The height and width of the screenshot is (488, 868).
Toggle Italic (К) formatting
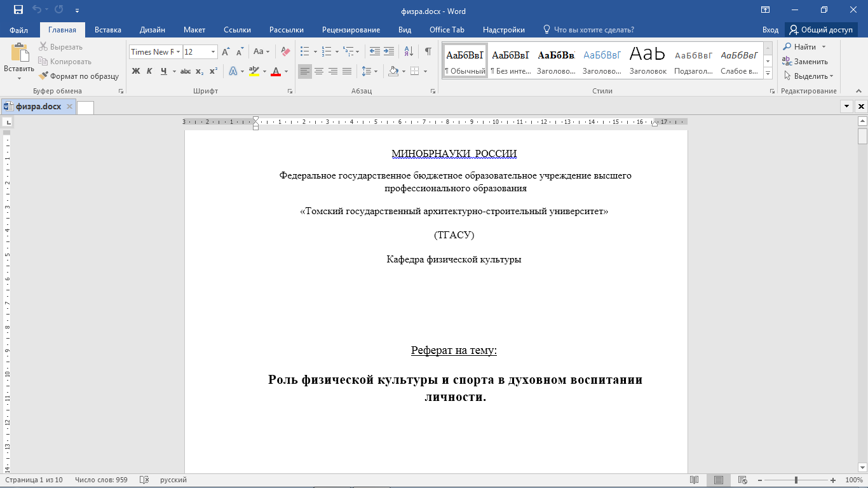pos(149,71)
